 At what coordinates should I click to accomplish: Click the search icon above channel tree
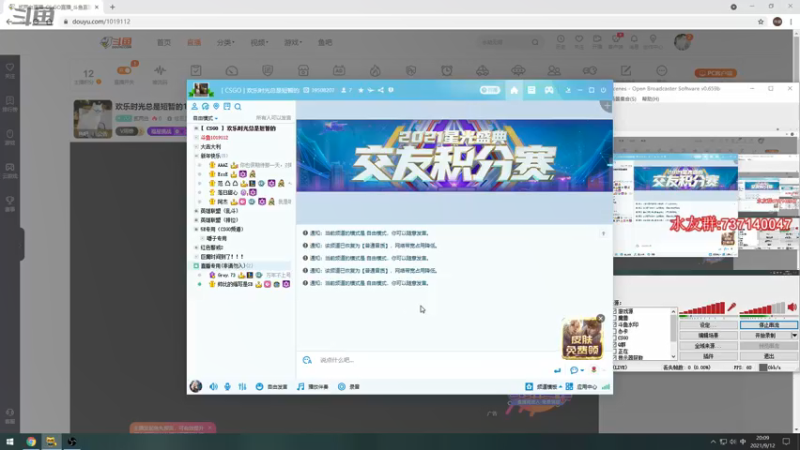pos(238,107)
